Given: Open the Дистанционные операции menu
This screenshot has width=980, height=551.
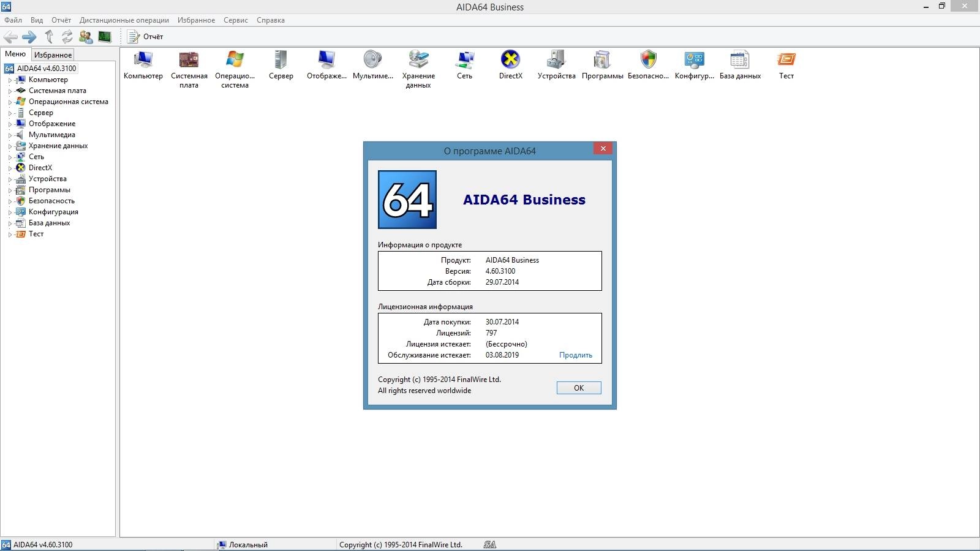Looking at the screenshot, I should (124, 20).
